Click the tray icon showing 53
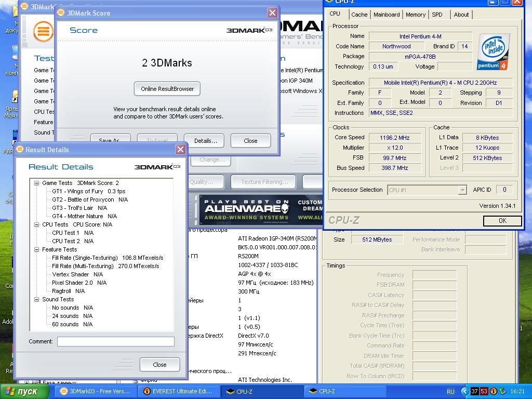The width and height of the screenshot is (532, 399). (x=484, y=391)
